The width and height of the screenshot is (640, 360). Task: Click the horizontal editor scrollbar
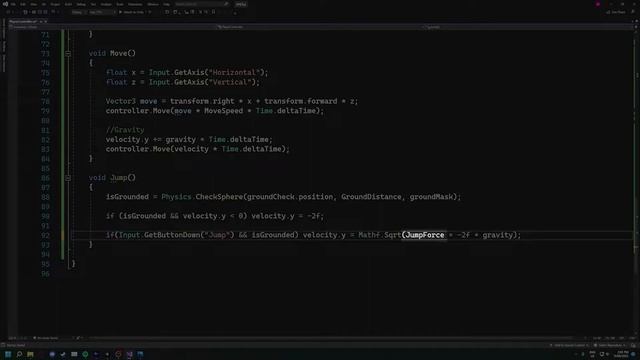[x=331, y=338]
